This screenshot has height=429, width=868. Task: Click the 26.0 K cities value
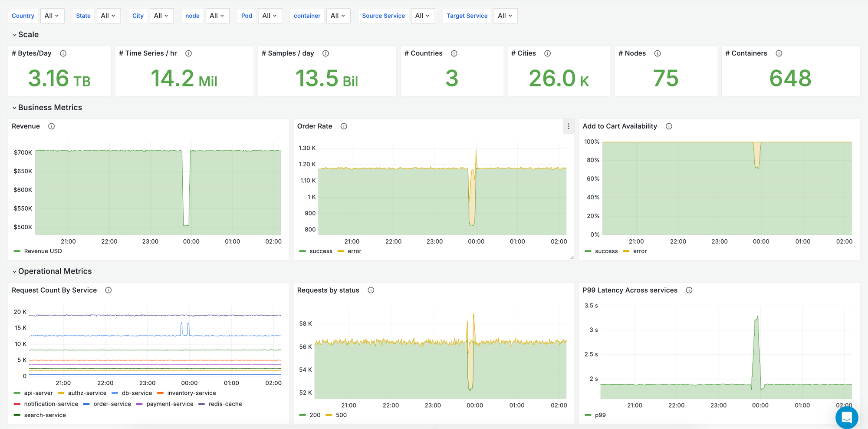point(559,79)
